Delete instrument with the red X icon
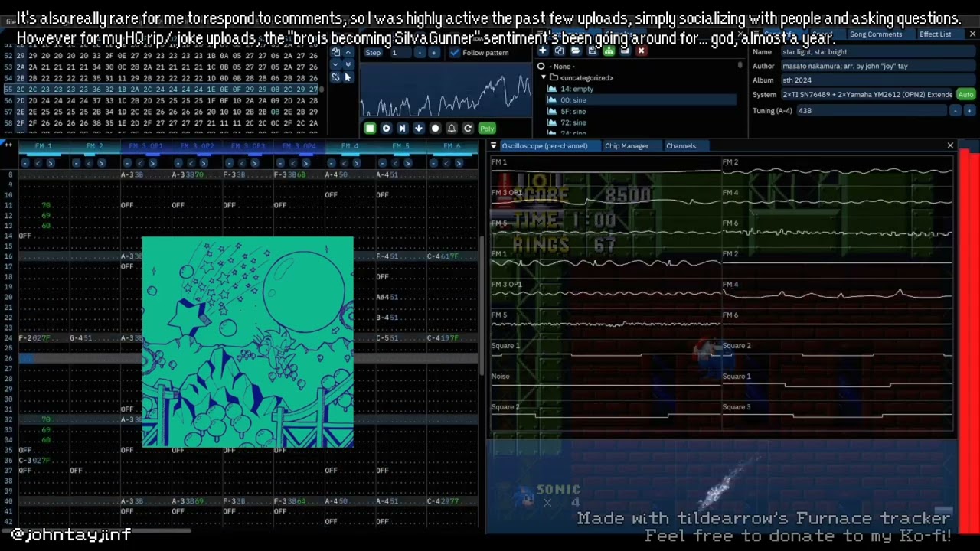This screenshot has height=551, width=980. (642, 51)
